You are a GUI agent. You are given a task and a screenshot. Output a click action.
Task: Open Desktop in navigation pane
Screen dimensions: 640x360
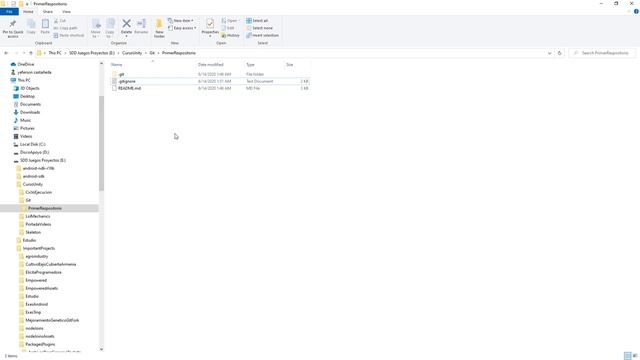[x=27, y=96]
